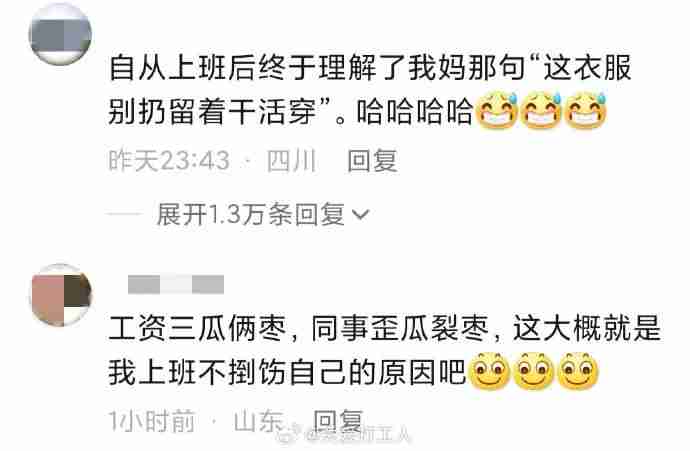Open the first commenter's gray avatar
690x451 pixels.
[x=60, y=34]
